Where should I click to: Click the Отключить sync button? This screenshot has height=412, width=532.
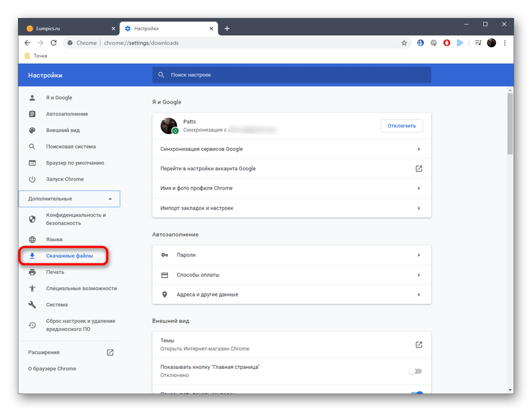(x=402, y=126)
